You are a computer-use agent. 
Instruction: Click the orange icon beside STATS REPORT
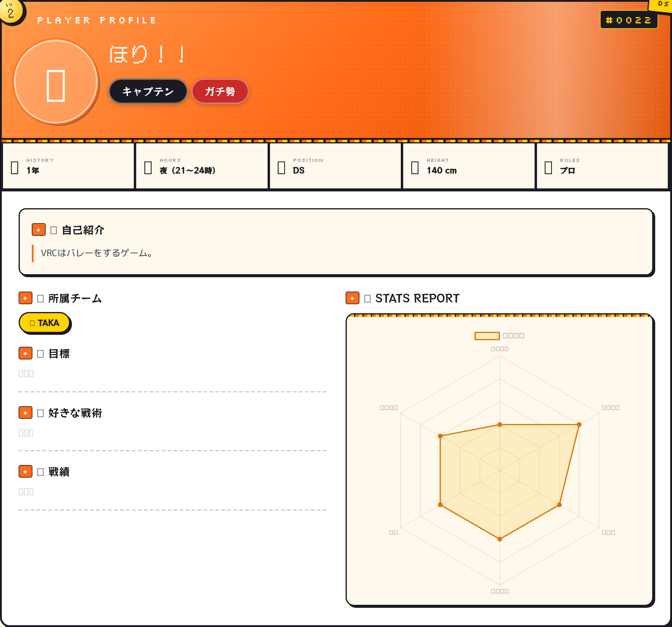pyautogui.click(x=352, y=298)
